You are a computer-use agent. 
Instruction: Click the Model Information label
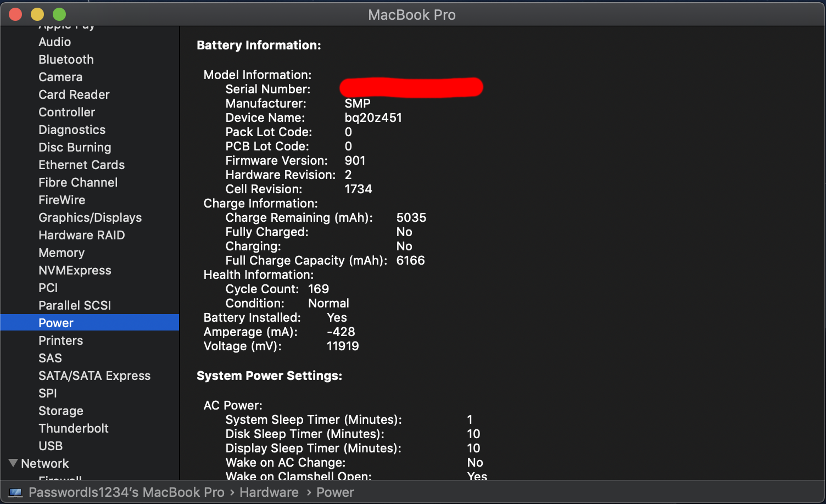[258, 75]
